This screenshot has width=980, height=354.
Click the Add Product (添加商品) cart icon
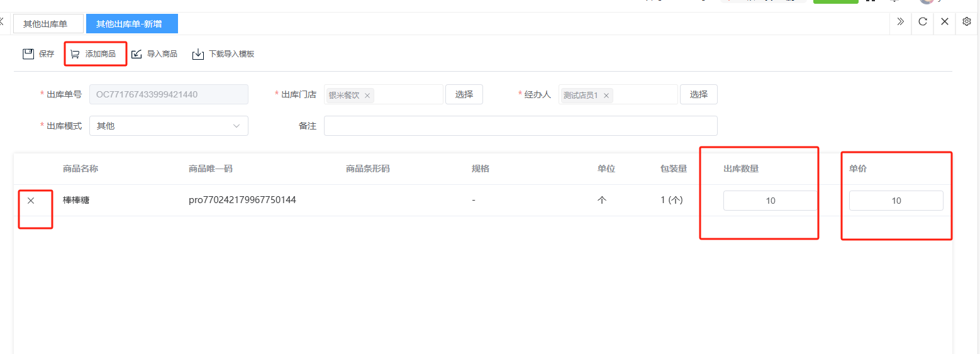click(75, 54)
